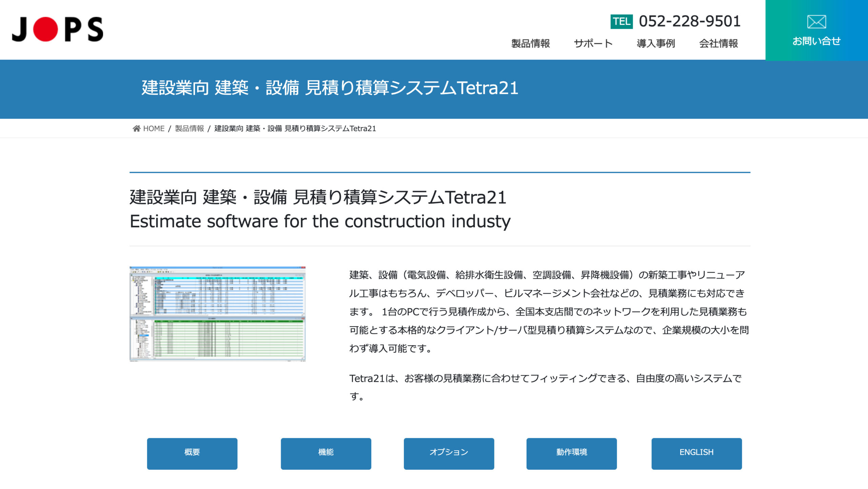Click the Tetra21 software screenshot thumbnail
868x489 pixels.
tap(217, 314)
